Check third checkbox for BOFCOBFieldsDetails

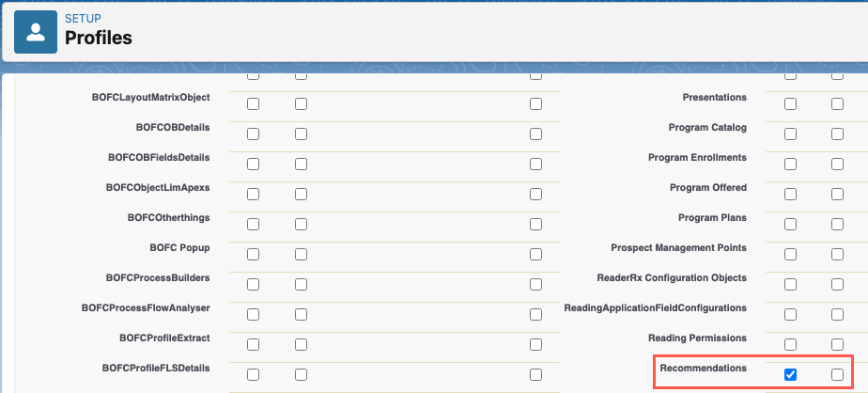(535, 165)
